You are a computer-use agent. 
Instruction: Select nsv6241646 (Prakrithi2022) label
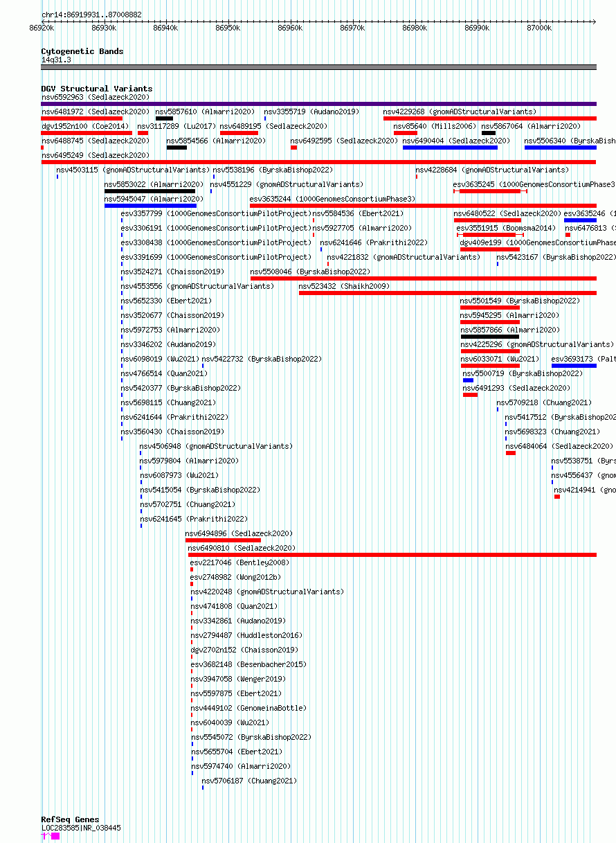(x=374, y=242)
